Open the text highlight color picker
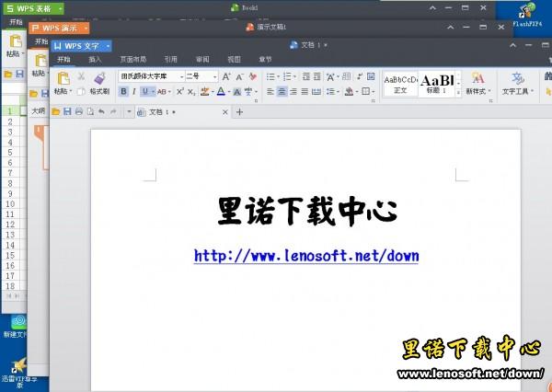This screenshot has height=392, width=552. (207, 92)
